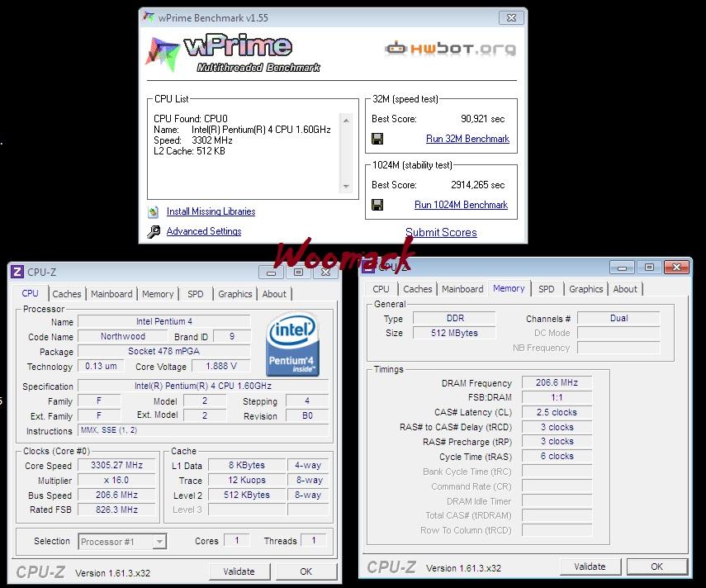Viewport: 706px width, 588px height.
Task: Click the CPU-Z title bar icon in left window
Action: (x=17, y=272)
